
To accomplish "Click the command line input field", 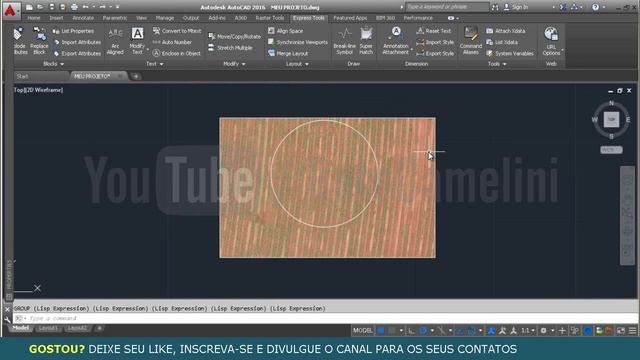I will 327,318.
